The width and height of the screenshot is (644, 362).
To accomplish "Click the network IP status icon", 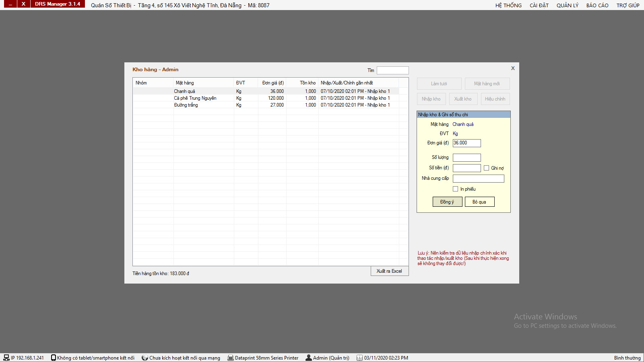I will click(6, 358).
